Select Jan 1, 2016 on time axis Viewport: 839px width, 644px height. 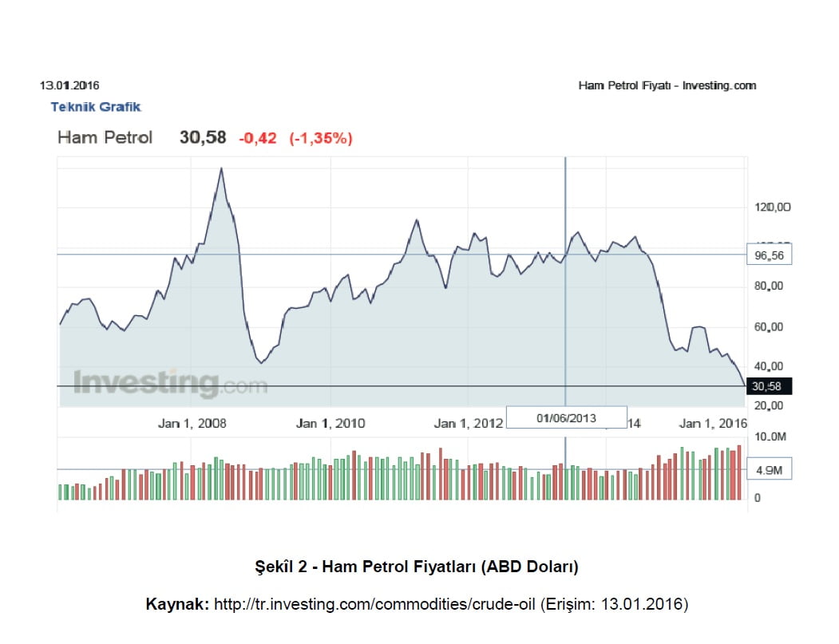(713, 424)
